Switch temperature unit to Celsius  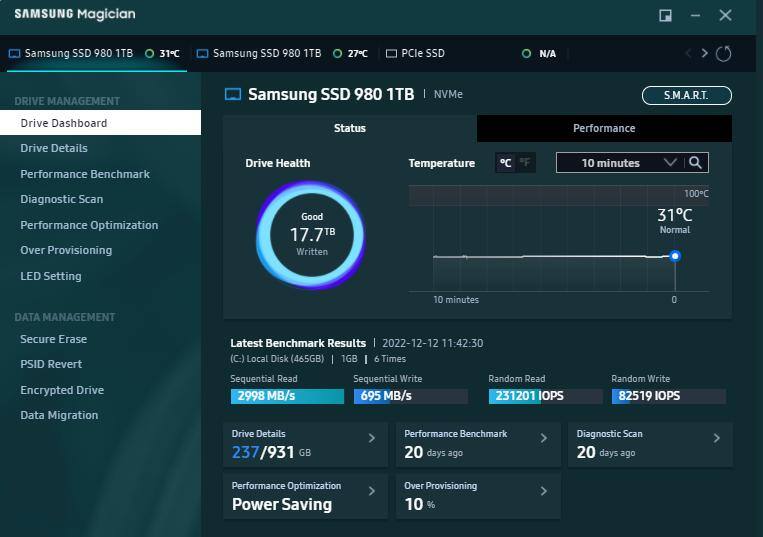(x=506, y=163)
